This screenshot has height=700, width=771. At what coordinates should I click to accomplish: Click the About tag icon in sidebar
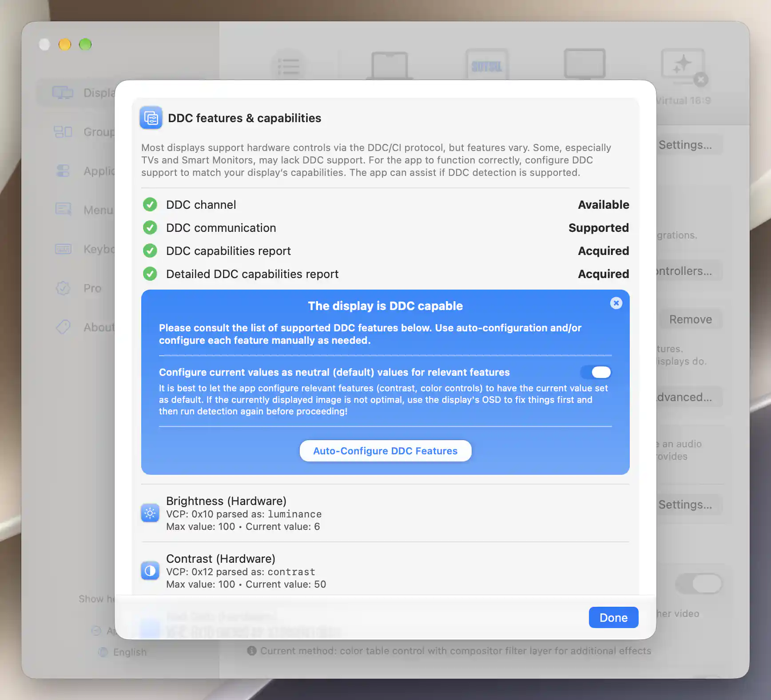tap(63, 327)
